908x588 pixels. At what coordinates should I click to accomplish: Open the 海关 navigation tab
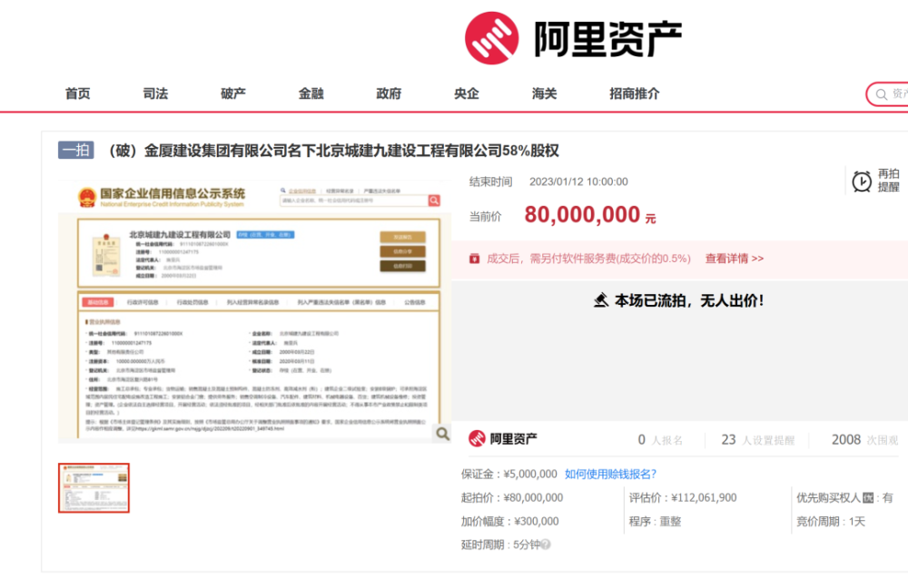[x=544, y=93]
